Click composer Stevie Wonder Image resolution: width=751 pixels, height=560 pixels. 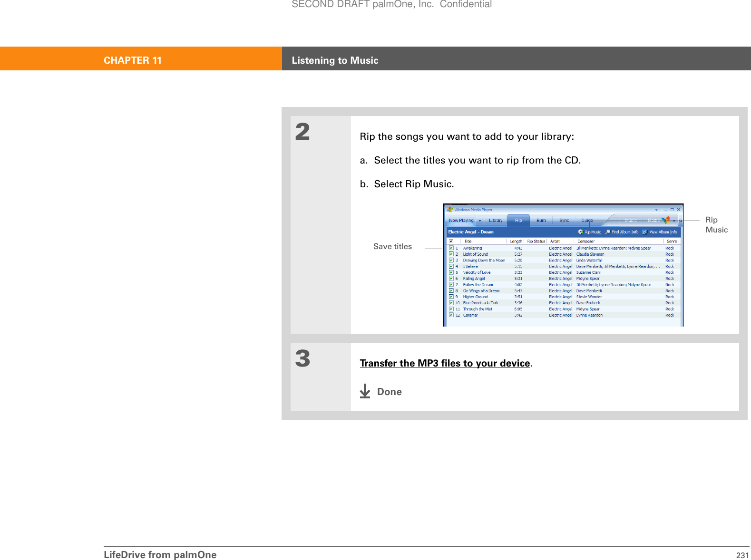click(589, 297)
